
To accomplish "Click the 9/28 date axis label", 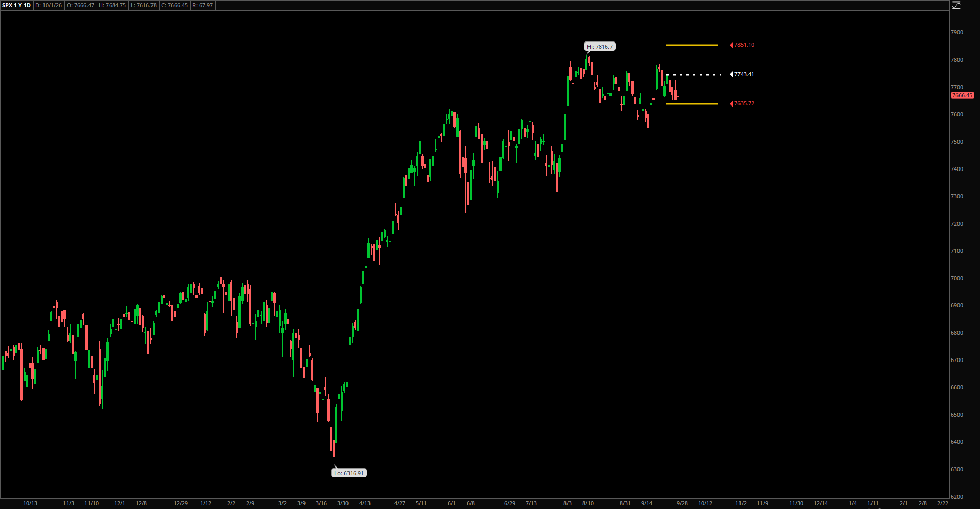I will 682,503.
